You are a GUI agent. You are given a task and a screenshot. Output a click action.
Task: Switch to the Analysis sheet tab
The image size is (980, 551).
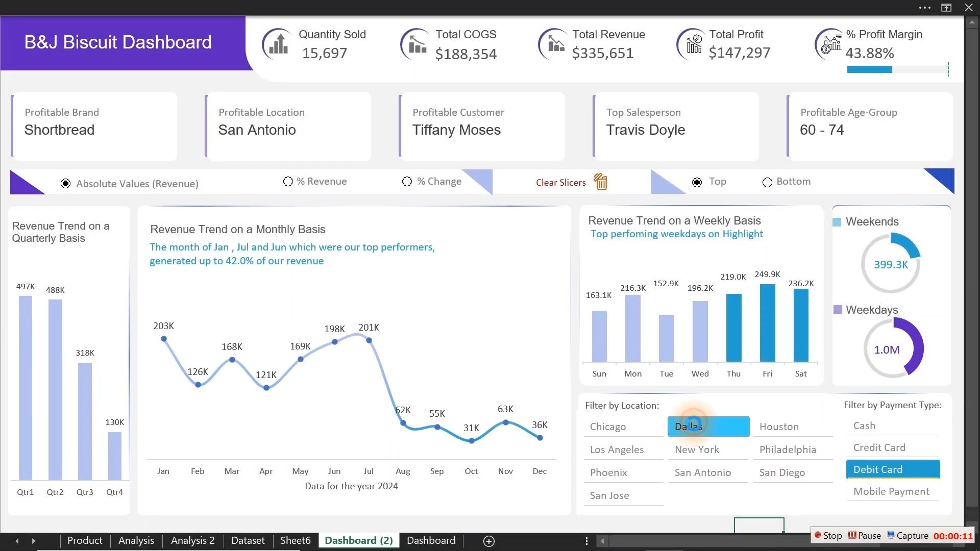coord(136,540)
